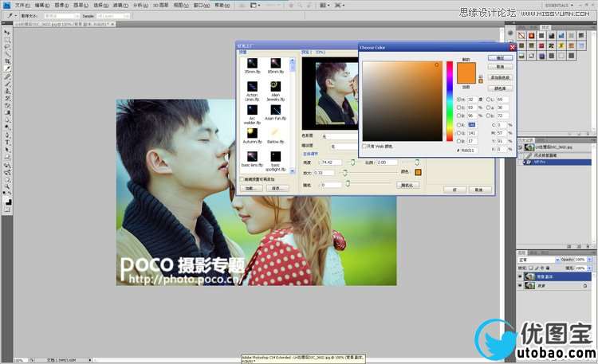
Task: Hide the 背景 副本 layer via its eye icon
Action: [x=520, y=276]
